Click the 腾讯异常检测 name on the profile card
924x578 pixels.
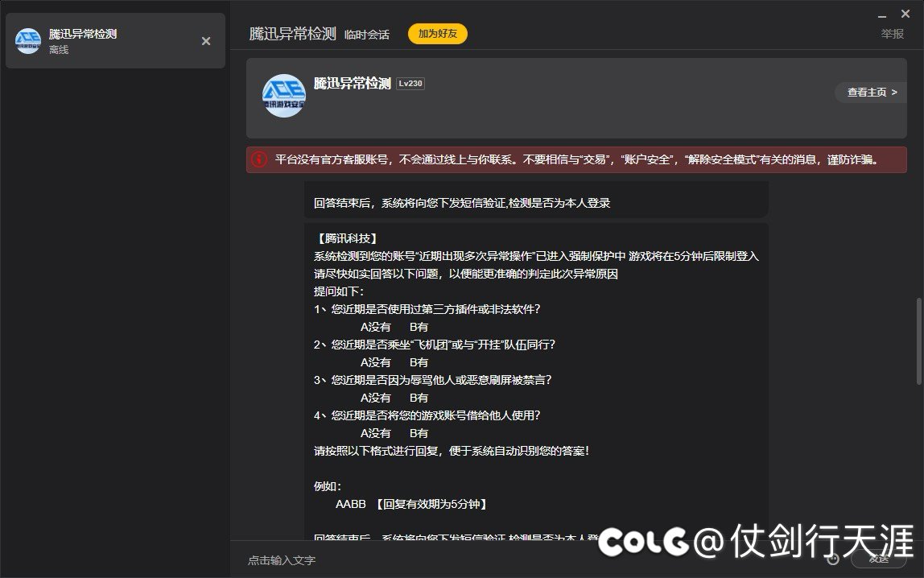[x=351, y=83]
